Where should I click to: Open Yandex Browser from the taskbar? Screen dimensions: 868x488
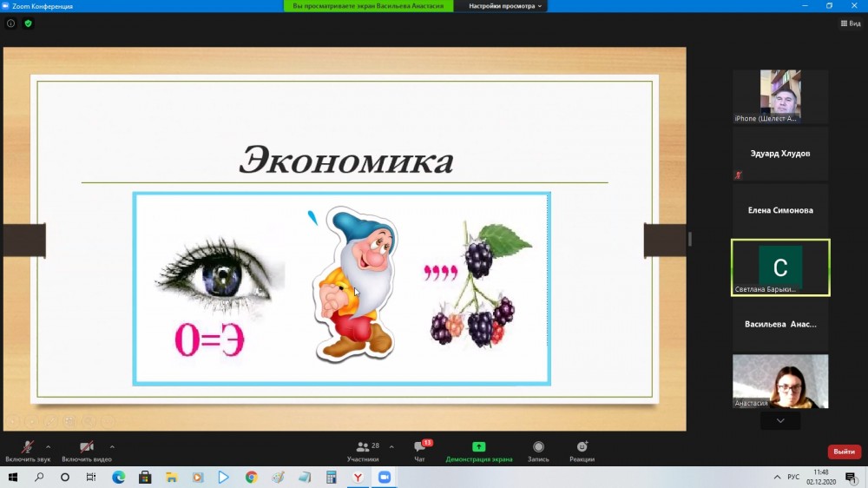point(357,478)
